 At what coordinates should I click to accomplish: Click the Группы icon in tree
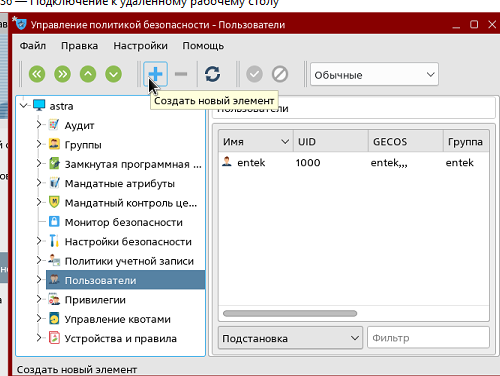(54, 144)
